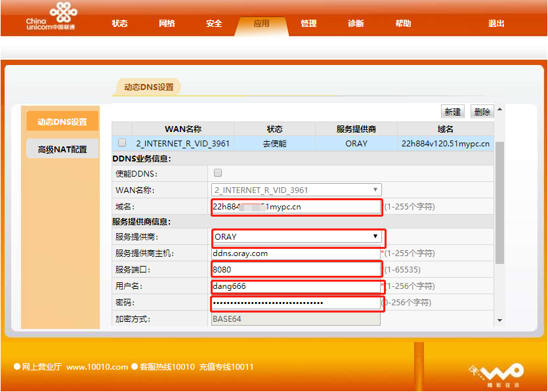This screenshot has width=548, height=392.
Task: Open the 帮助 menu tab
Action: coord(403,24)
